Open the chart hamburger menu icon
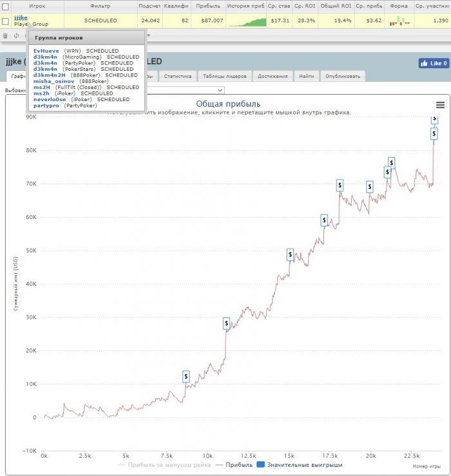This screenshot has width=451, height=476. [441, 105]
